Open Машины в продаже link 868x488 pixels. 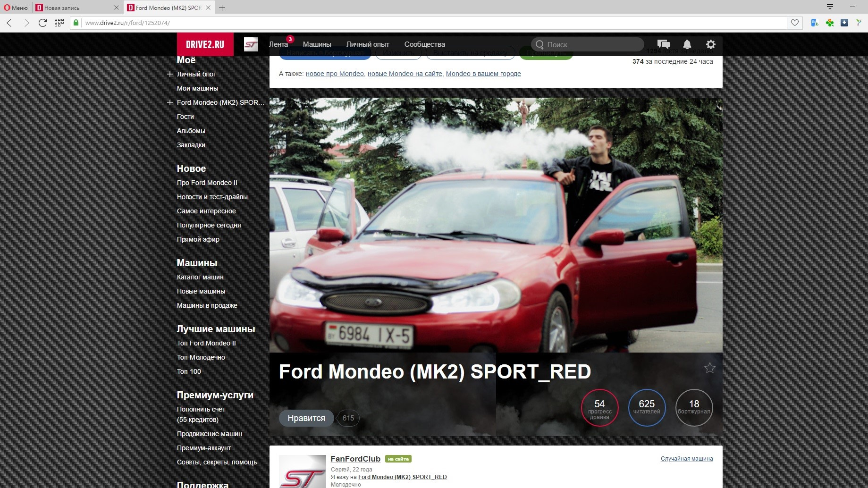(x=207, y=305)
